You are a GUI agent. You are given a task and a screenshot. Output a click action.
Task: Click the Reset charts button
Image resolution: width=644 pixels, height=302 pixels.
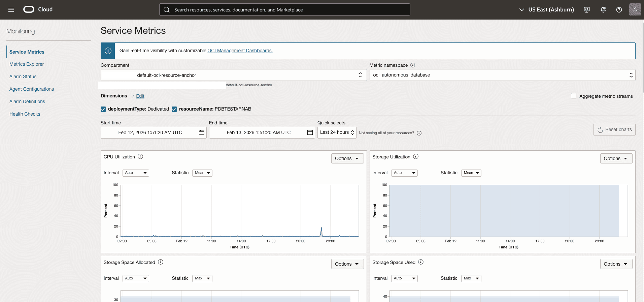(x=614, y=130)
